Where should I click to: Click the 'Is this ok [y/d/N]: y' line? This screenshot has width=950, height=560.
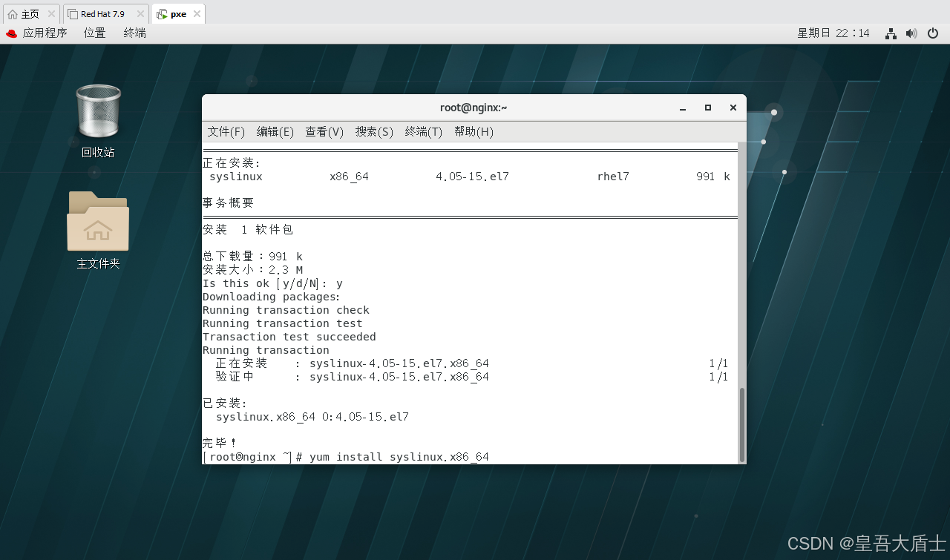click(272, 283)
